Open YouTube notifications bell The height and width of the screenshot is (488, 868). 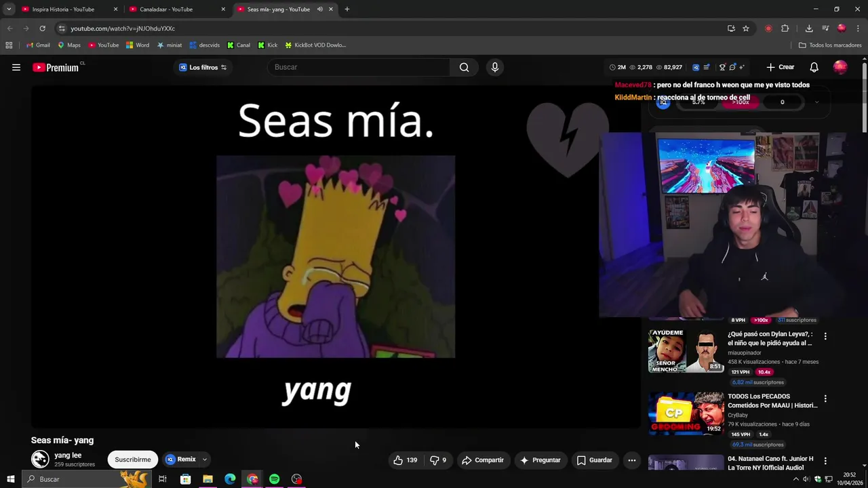[814, 67]
